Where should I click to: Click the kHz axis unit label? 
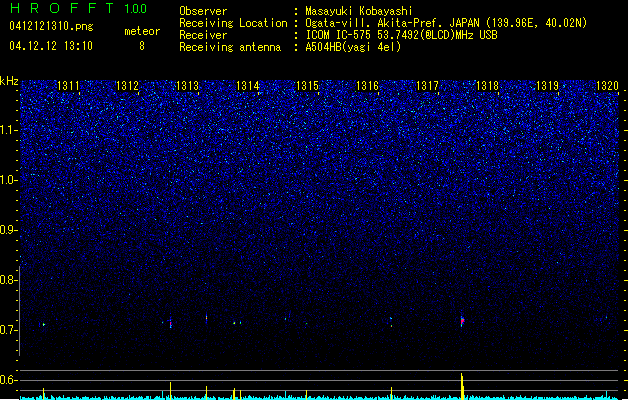coord(9,81)
